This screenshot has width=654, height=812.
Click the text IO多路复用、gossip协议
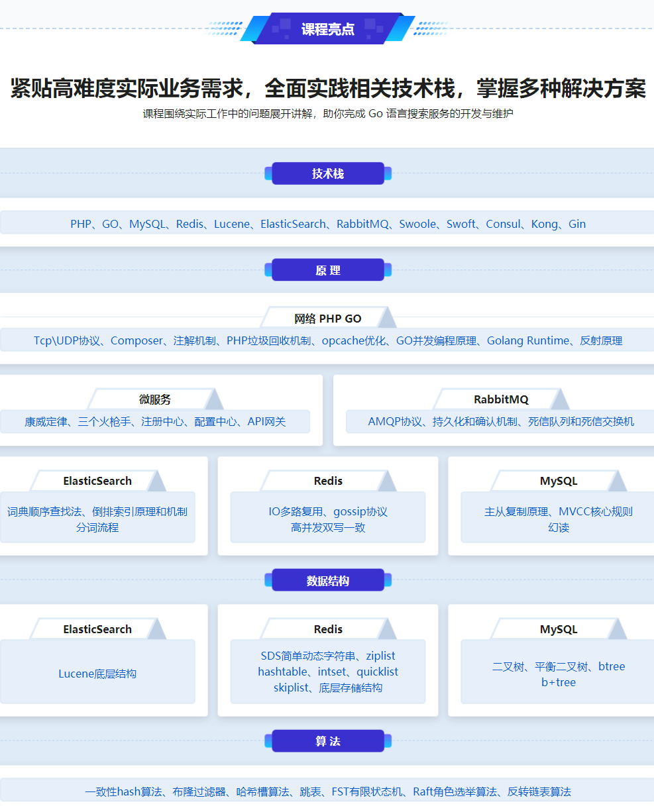[328, 511]
